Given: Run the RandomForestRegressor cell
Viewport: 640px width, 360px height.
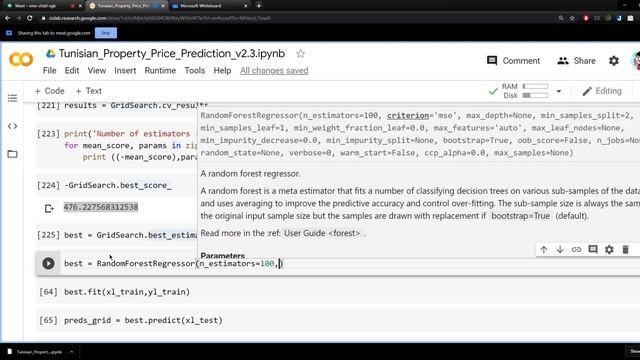Looking at the screenshot, I should pos(48,263).
